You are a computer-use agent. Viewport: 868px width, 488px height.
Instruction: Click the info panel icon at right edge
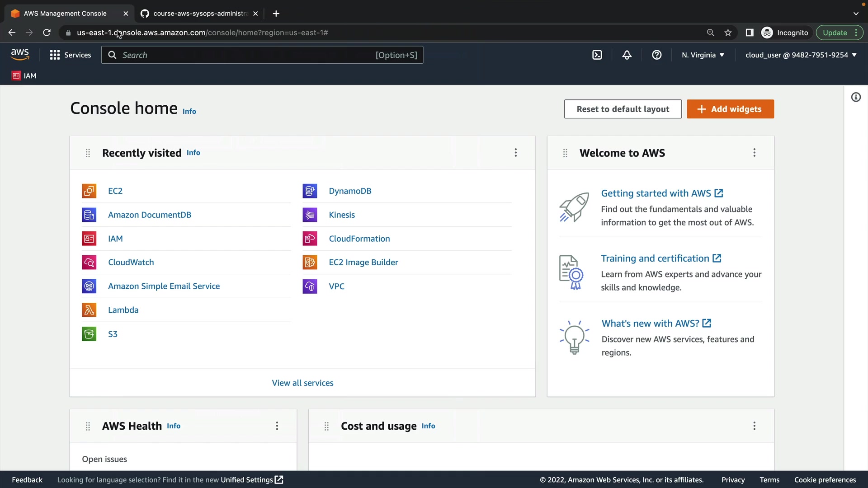point(855,97)
